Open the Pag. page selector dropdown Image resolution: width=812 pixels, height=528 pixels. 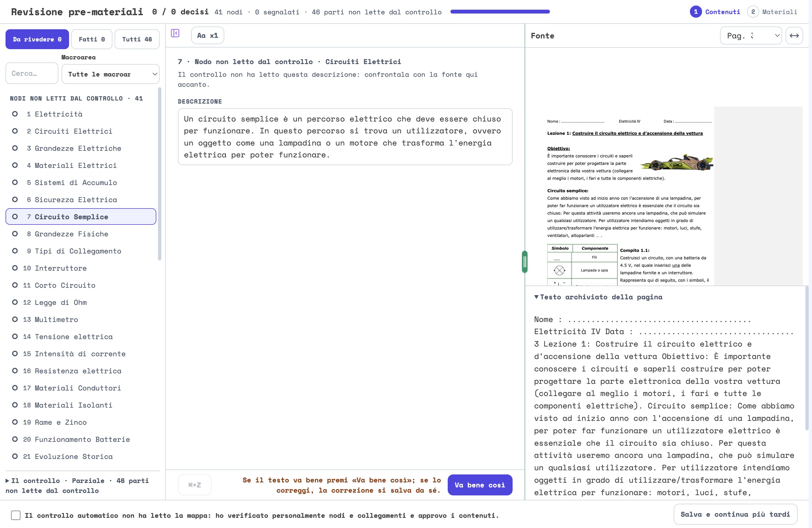[751, 35]
